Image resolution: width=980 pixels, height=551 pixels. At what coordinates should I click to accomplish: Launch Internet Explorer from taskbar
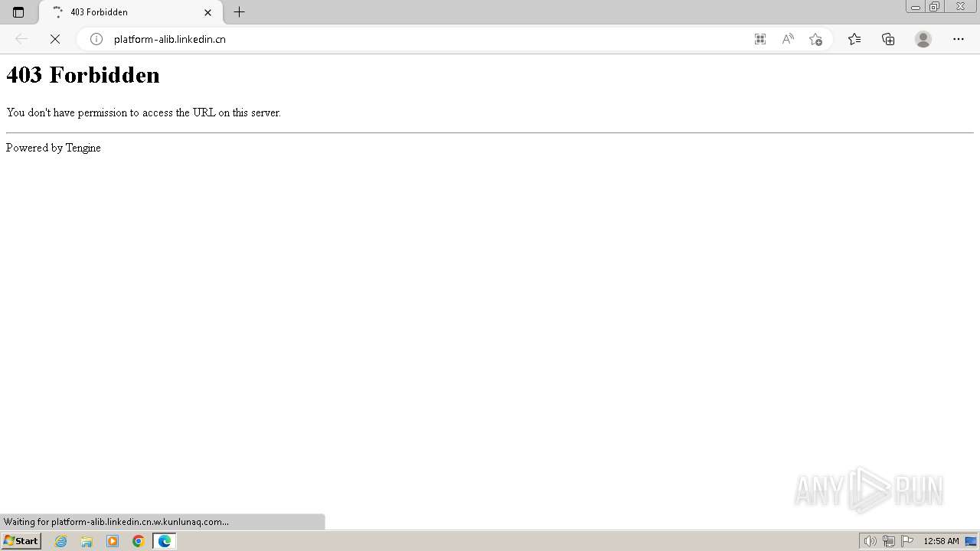pos(61,541)
